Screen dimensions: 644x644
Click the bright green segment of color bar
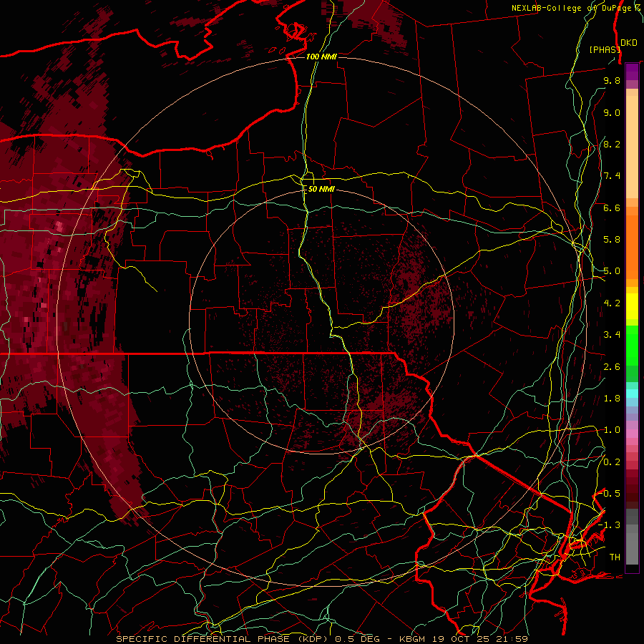tap(632, 345)
